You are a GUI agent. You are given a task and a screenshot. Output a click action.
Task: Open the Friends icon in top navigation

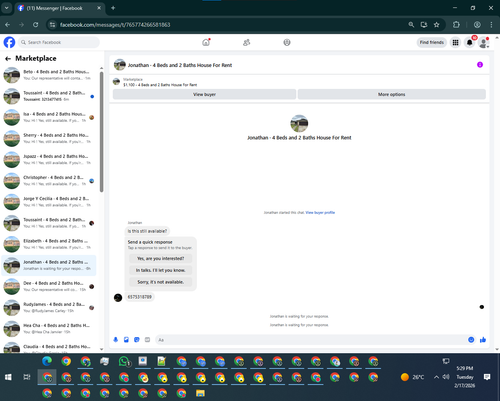click(x=246, y=42)
